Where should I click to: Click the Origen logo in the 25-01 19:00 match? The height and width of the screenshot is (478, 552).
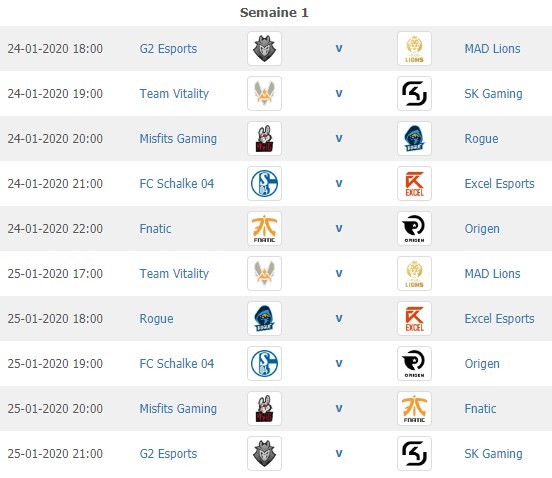(414, 364)
